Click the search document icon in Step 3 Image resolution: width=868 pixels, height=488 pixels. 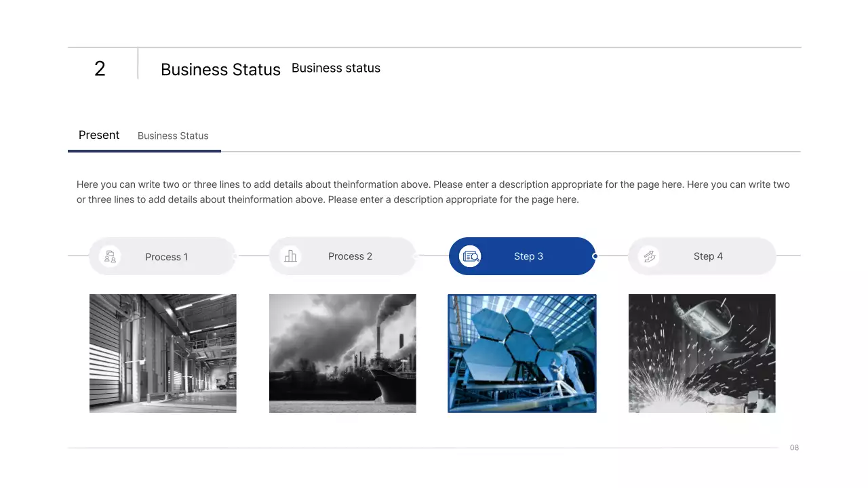pos(470,256)
